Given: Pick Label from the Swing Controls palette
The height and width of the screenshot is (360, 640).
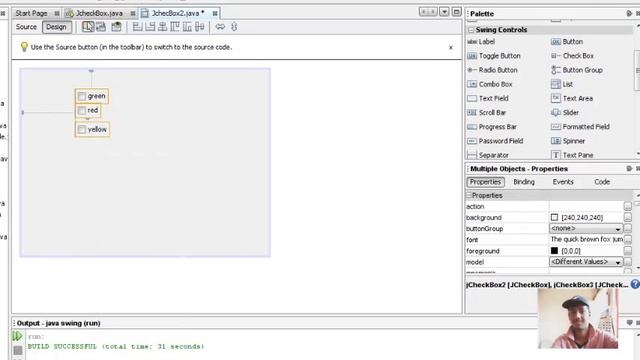Looking at the screenshot, I should 481,42.
